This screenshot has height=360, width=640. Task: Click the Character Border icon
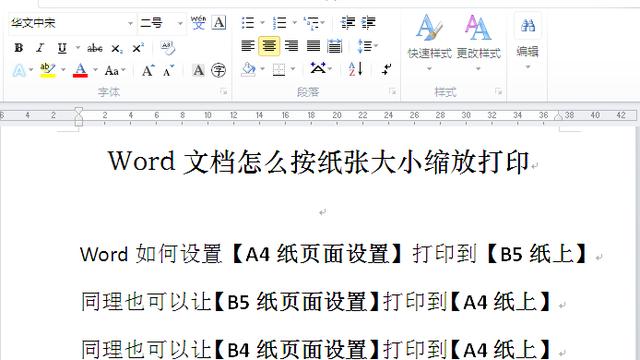pyautogui.click(x=219, y=22)
